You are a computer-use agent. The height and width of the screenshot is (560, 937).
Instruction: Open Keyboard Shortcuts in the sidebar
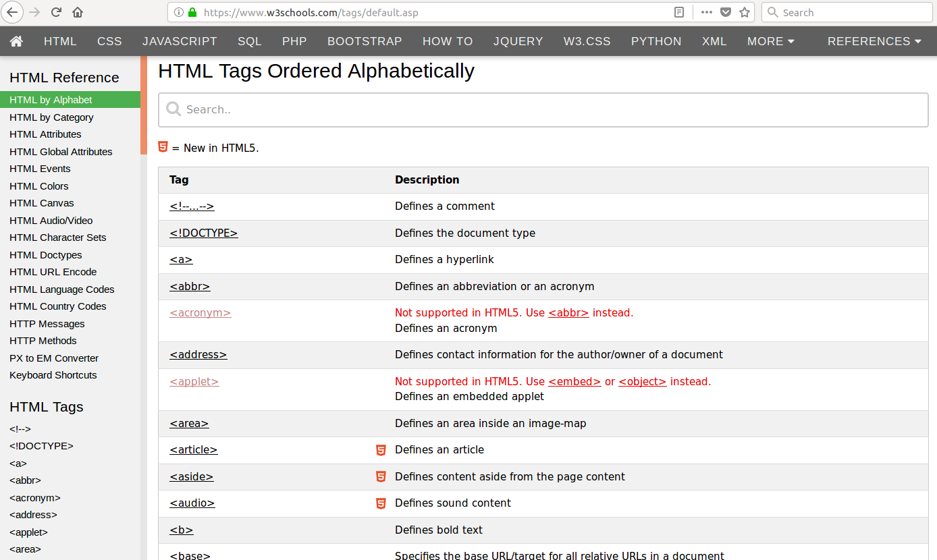(x=53, y=375)
